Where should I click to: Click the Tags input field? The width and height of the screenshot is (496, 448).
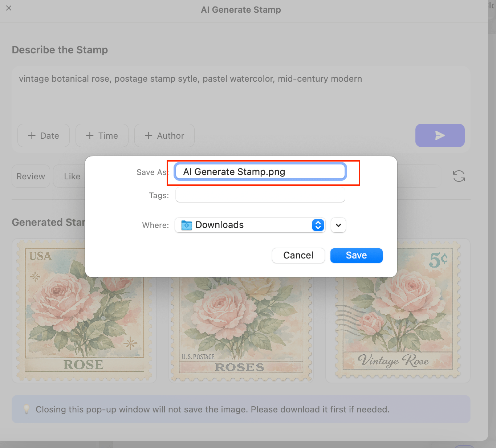(x=260, y=195)
